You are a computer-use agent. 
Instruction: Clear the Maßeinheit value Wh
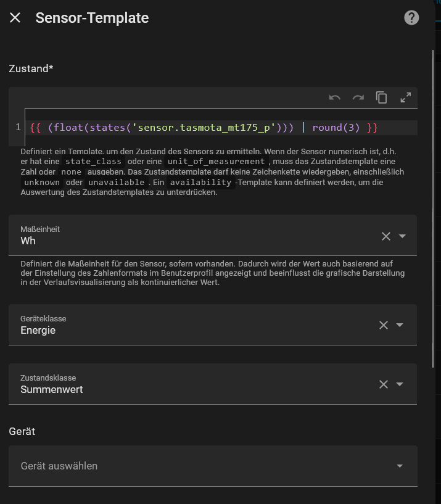coord(385,236)
